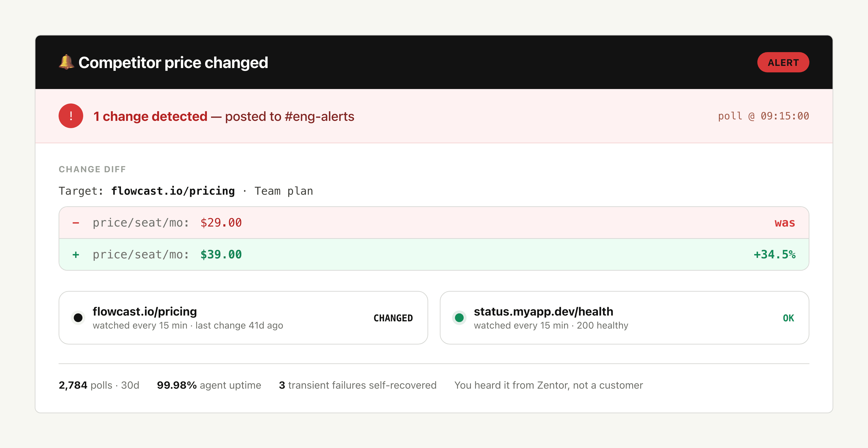This screenshot has height=448, width=868.
Task: Click the '2,784 polls · 30d' stat
Action: (x=99, y=385)
